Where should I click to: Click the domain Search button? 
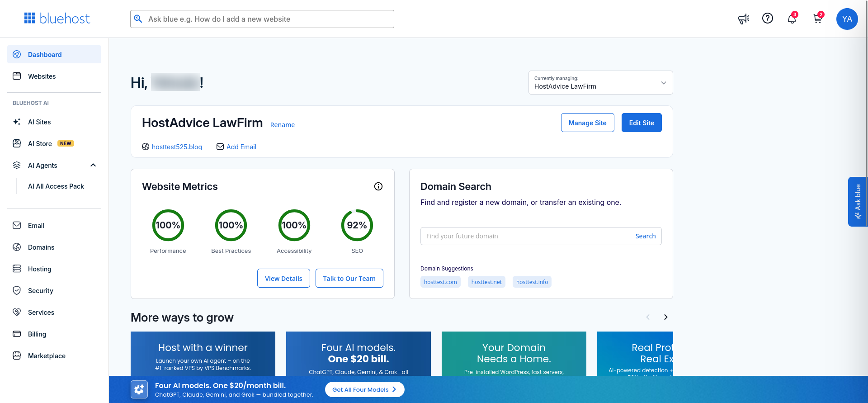pos(645,236)
